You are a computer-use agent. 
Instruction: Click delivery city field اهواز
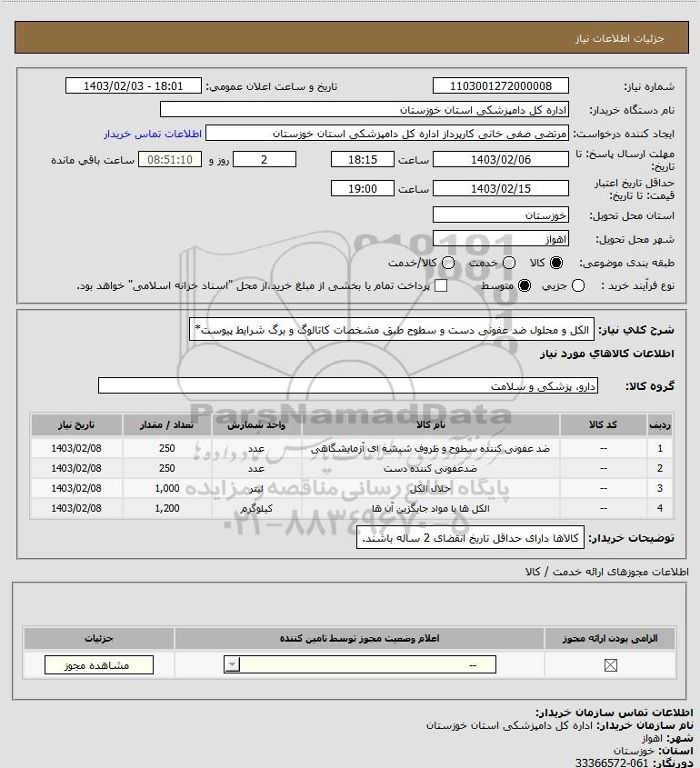coord(501,239)
